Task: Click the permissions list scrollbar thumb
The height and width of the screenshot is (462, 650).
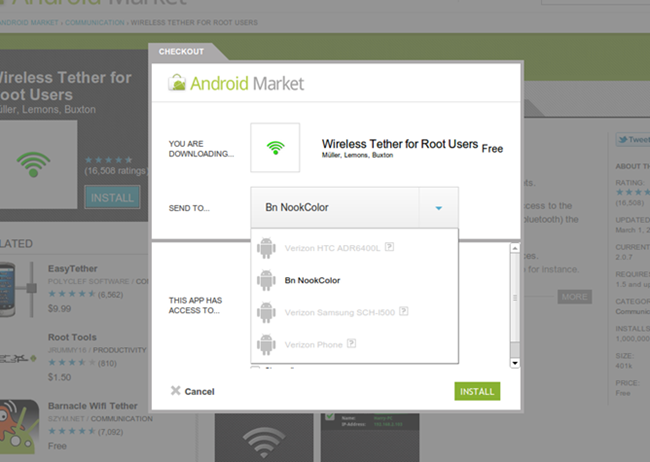Action: [x=515, y=297]
